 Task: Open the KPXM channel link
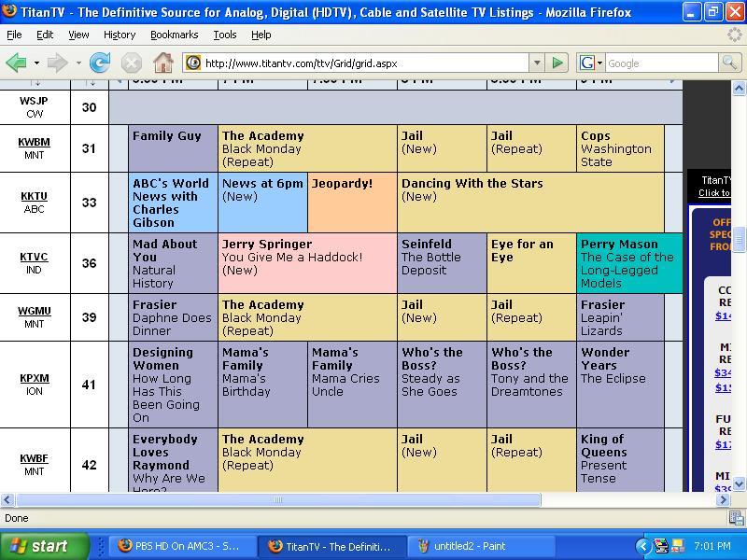(x=35, y=378)
